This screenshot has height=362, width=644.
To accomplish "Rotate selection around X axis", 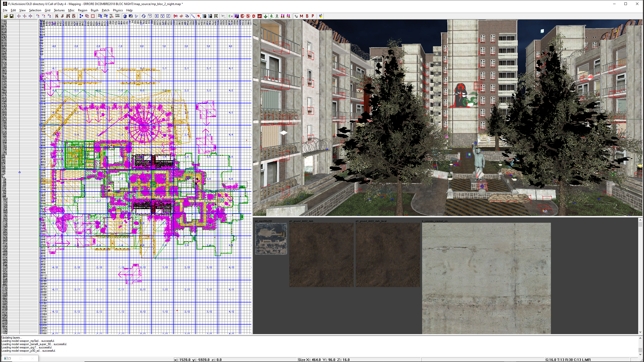I will [38, 16].
